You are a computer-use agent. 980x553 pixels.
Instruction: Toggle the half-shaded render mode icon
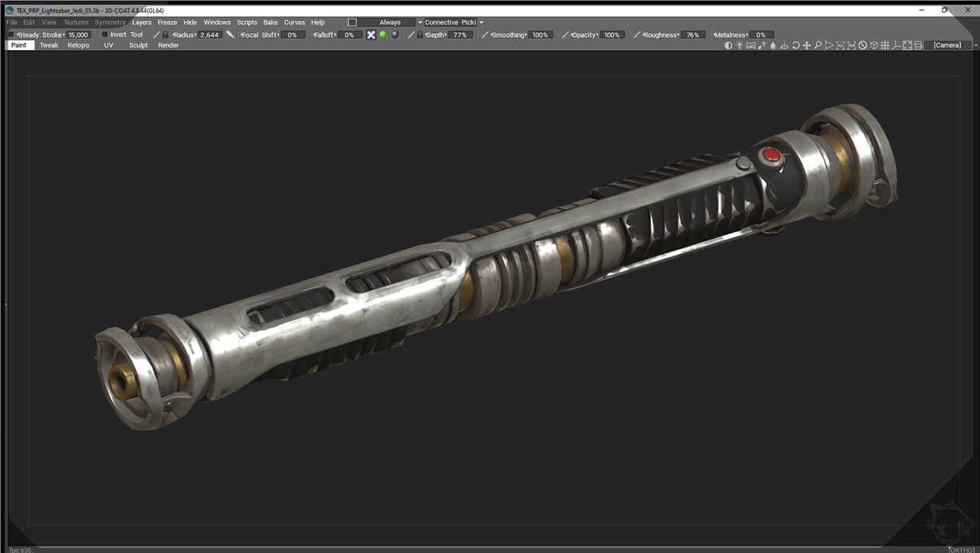click(728, 45)
